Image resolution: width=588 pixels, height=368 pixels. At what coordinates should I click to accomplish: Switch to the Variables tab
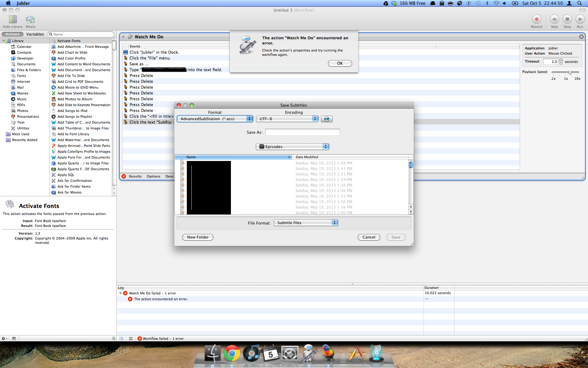[x=35, y=34]
